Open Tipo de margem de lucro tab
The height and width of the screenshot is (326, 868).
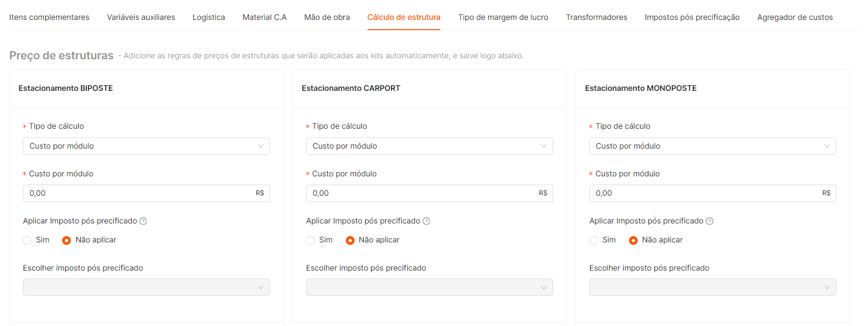503,17
